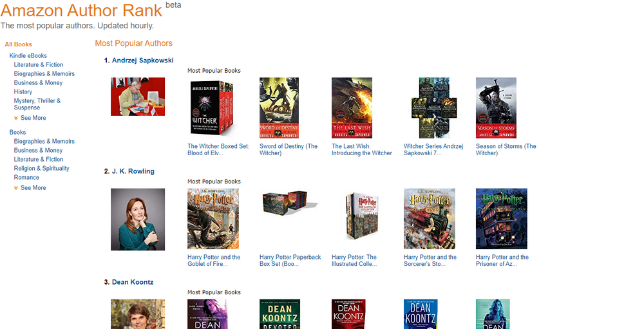Select Religion & Spirituality under Books
This screenshot has height=329, width=644.
tap(41, 169)
